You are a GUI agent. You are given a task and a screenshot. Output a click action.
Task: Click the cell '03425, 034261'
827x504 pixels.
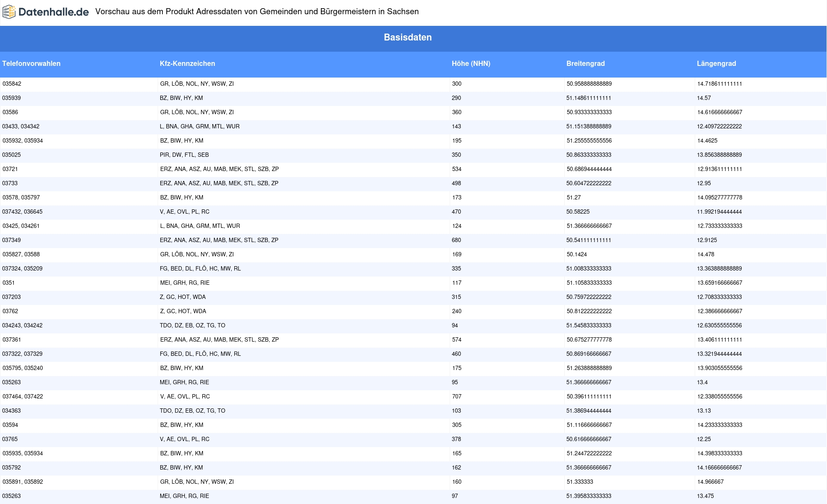21,226
